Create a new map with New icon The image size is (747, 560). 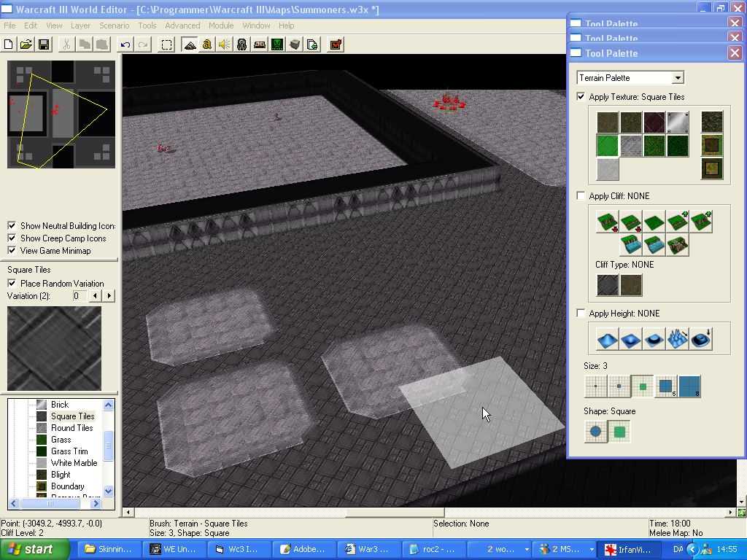9,44
